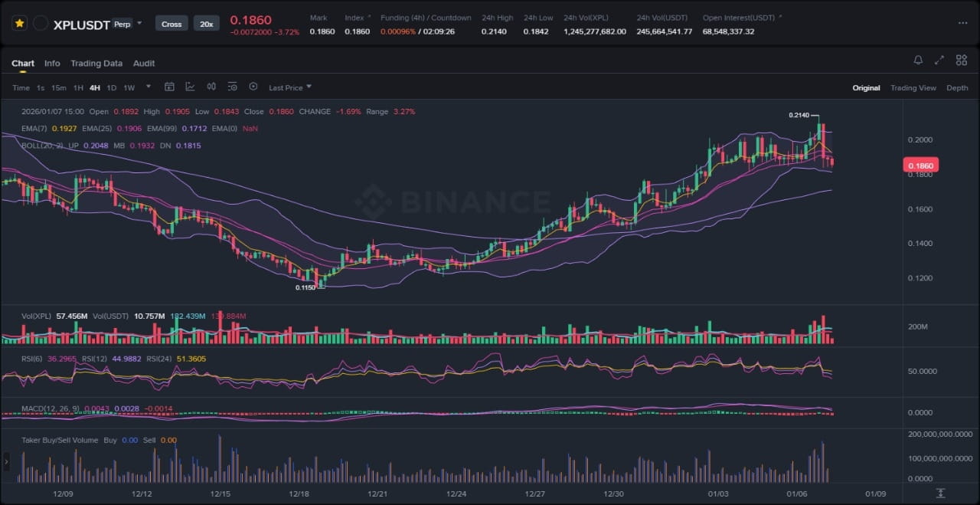
Task: Select the Time interval option
Action: tap(21, 87)
